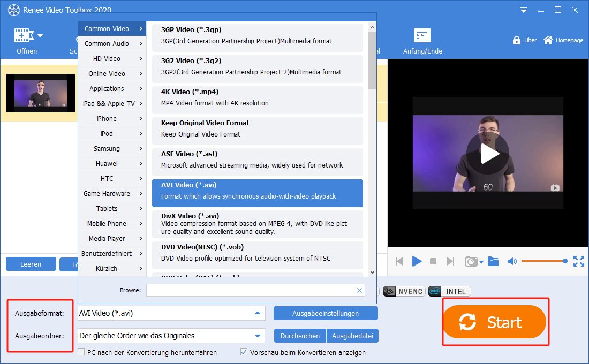Image resolution: width=589 pixels, height=364 pixels.
Task: Take a snapshot with the camera icon
Action: coord(471,261)
